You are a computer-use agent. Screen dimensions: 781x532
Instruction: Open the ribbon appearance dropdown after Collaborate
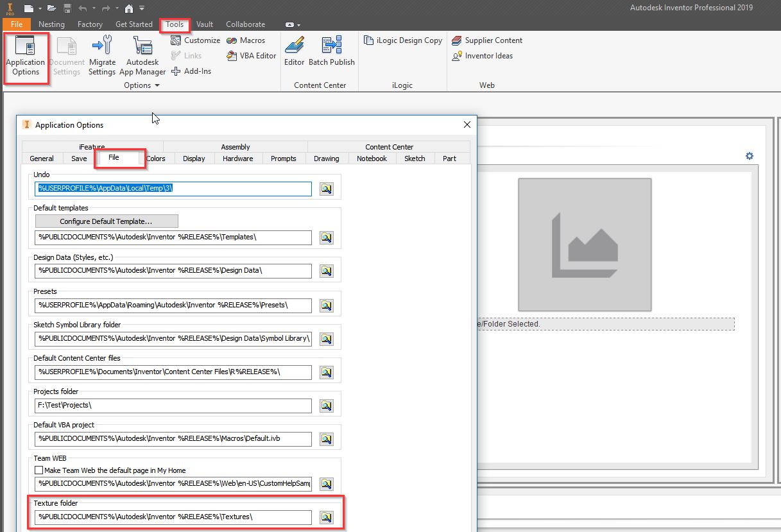pyautogui.click(x=293, y=24)
